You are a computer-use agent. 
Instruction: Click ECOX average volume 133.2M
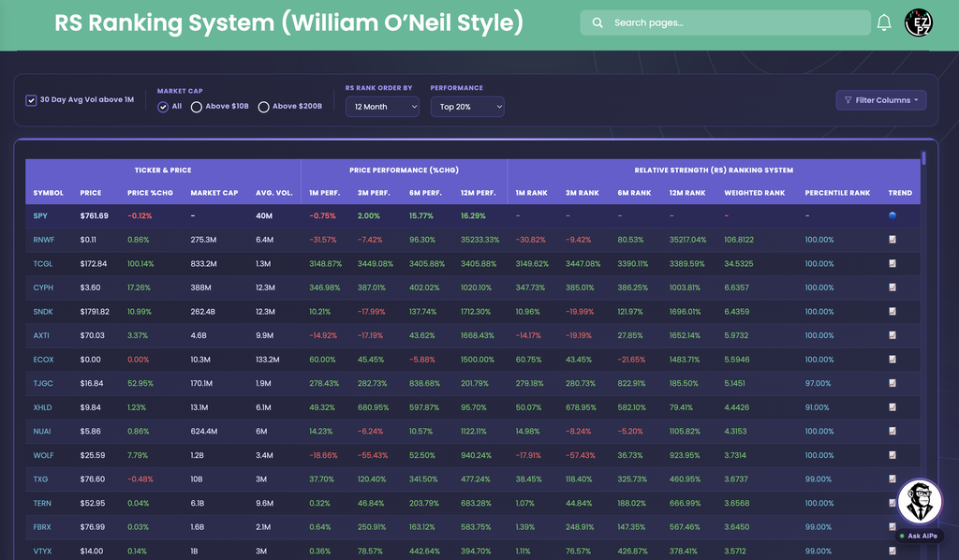(267, 360)
